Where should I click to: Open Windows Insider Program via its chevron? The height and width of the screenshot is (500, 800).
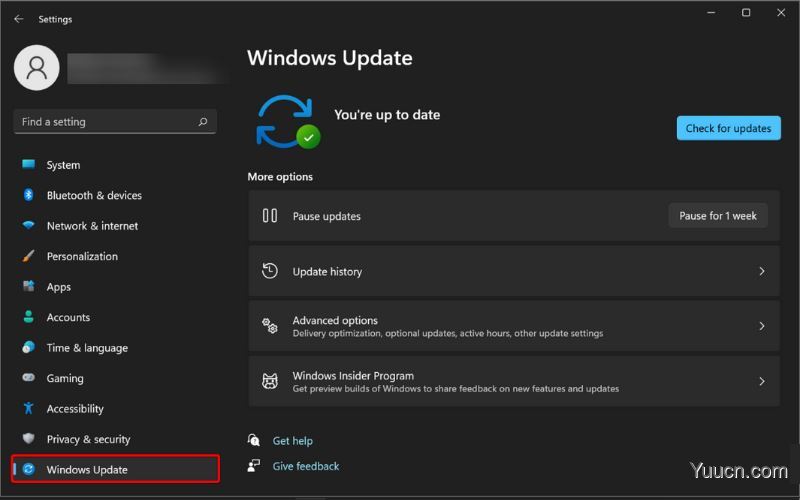(x=762, y=381)
